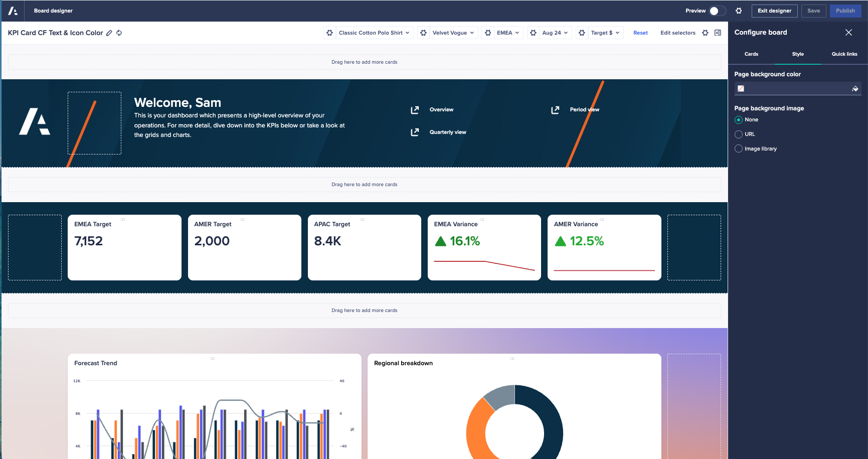Toggle the Preview switch
This screenshot has width=868, height=459.
718,11
